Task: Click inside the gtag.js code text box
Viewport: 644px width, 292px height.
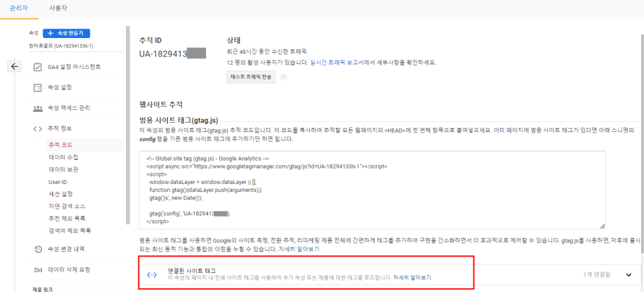Action: (373, 190)
